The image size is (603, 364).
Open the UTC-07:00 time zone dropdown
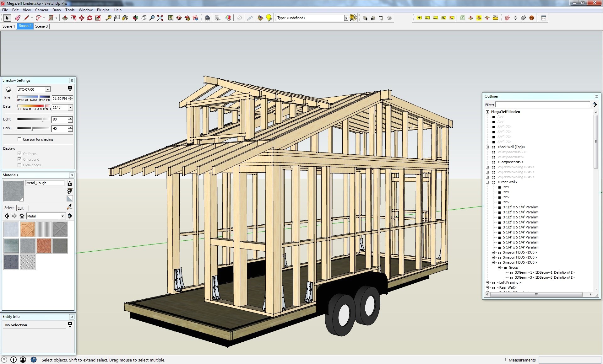click(x=48, y=89)
